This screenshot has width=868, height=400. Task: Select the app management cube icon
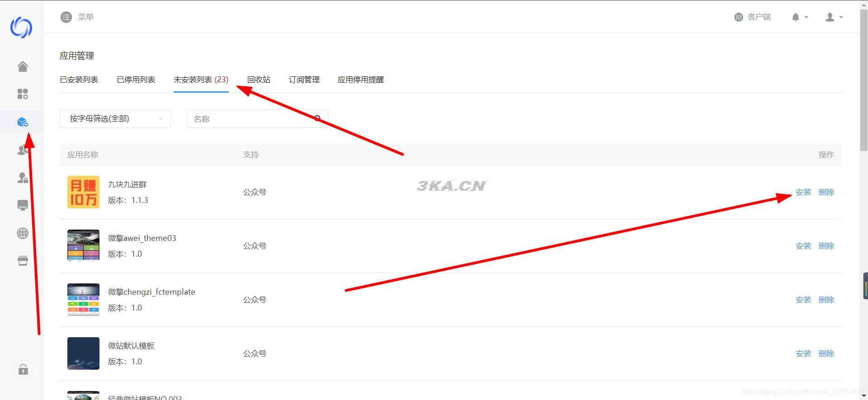pos(23,122)
